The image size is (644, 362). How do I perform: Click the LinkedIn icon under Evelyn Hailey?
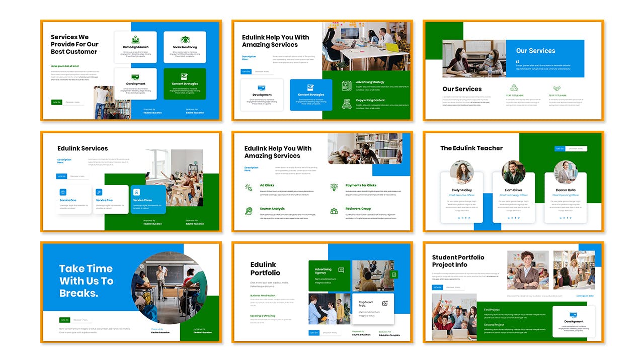click(459, 218)
